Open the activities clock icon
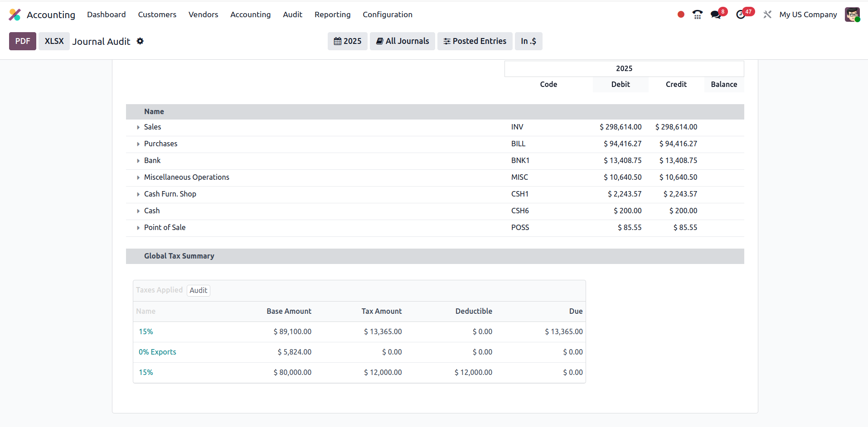This screenshot has height=427, width=868. point(741,14)
